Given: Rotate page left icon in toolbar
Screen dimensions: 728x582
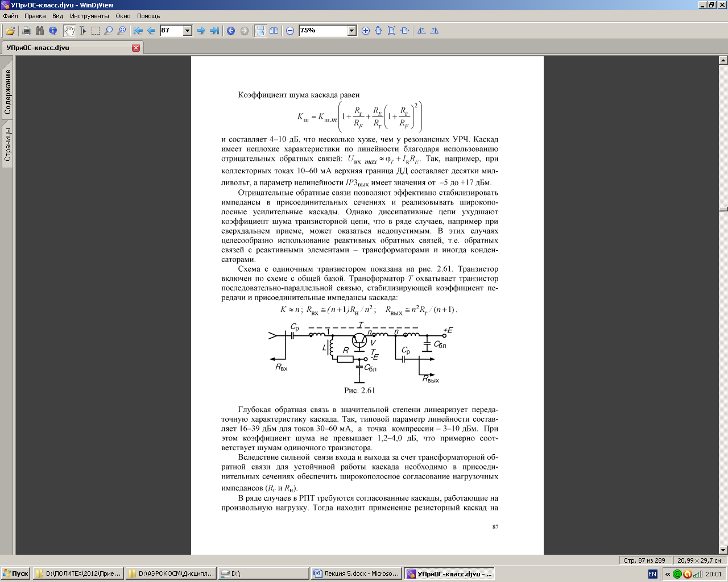Looking at the screenshot, I should pos(421,31).
